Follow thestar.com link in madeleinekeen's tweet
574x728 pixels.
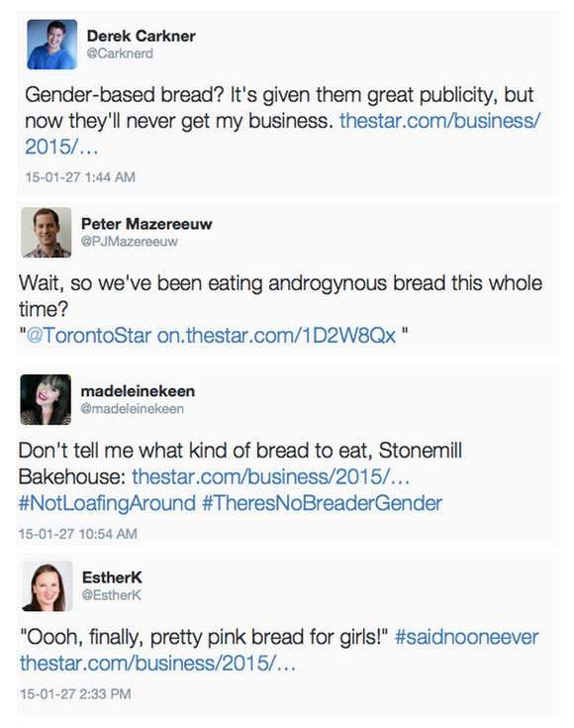coord(271,476)
